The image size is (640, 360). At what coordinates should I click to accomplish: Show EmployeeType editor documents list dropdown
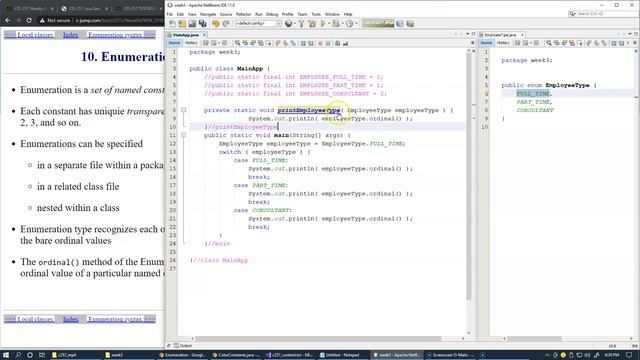(x=630, y=34)
